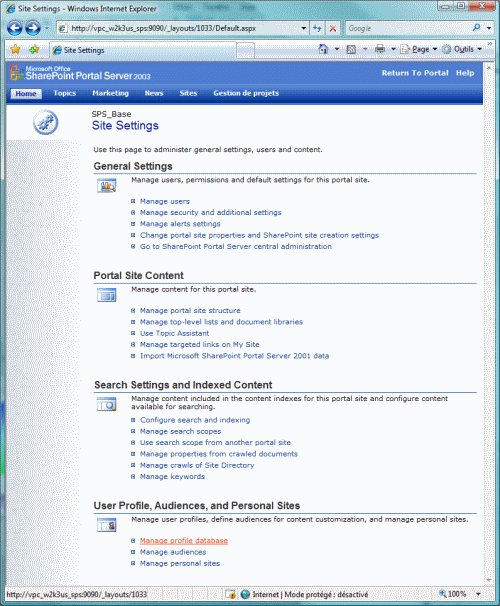Open Change portal site properties link

click(x=259, y=235)
